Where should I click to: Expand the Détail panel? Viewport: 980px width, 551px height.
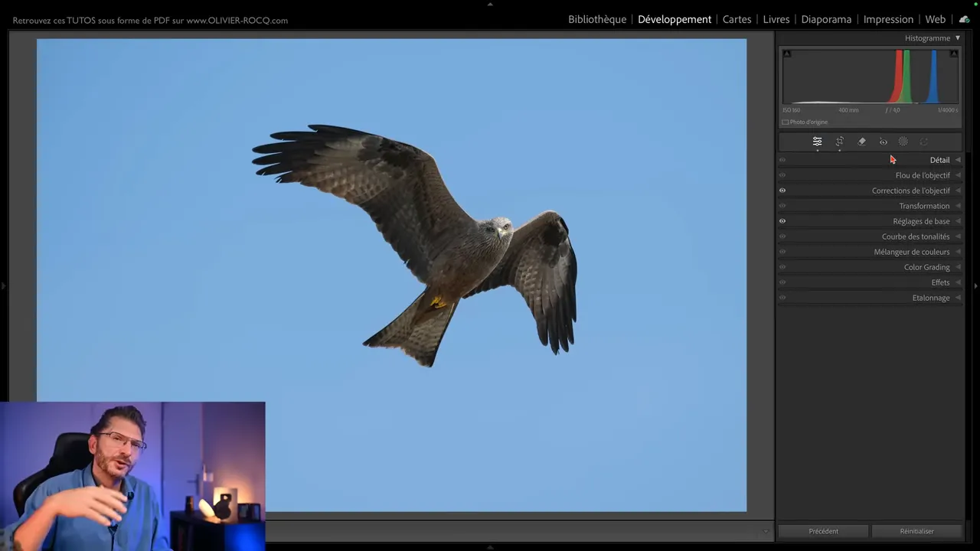[939, 160]
